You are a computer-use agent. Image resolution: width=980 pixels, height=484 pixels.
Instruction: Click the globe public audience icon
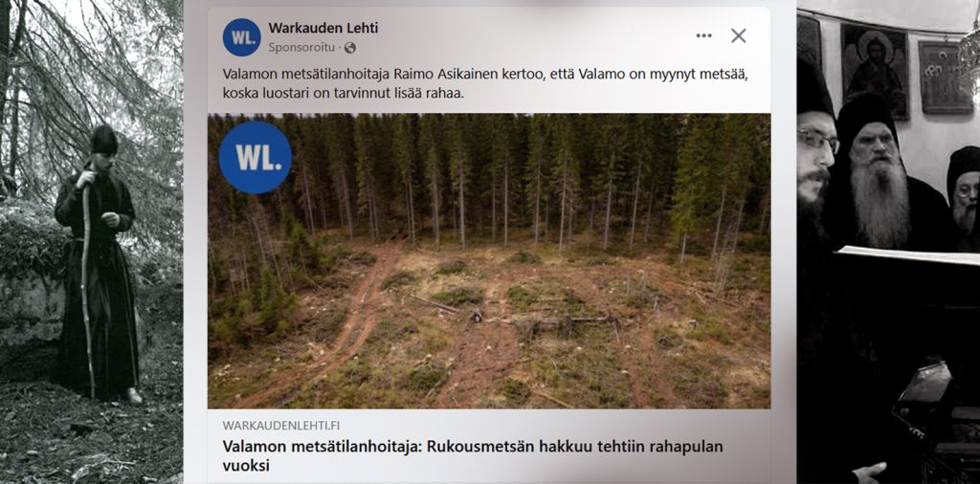click(350, 48)
